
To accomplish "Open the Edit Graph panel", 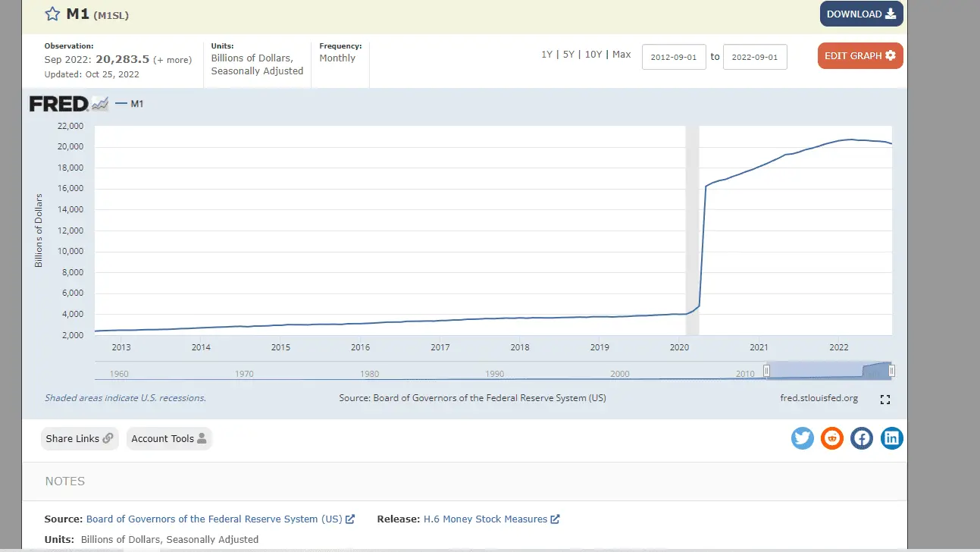I will click(859, 56).
